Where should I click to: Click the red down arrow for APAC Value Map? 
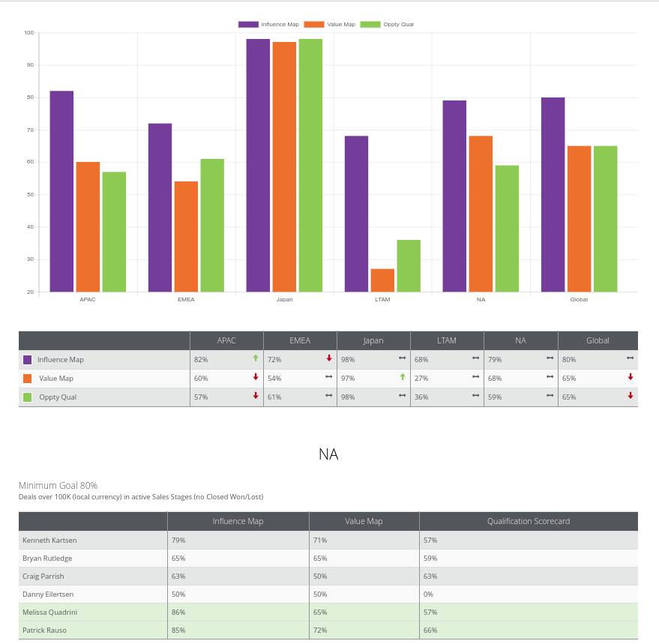tap(256, 376)
